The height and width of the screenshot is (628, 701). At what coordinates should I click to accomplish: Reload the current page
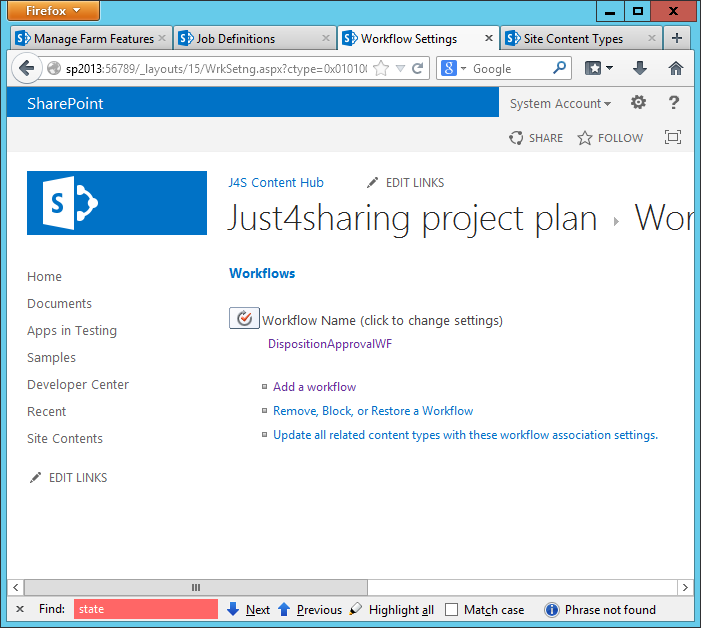[418, 68]
